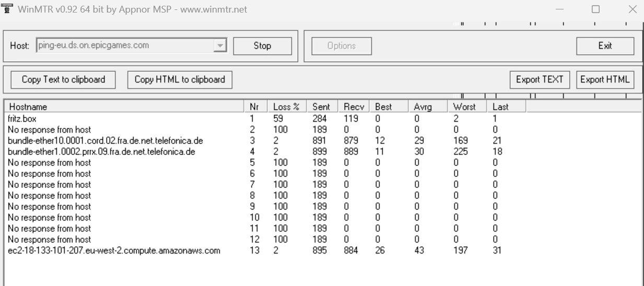Open the Options button

342,46
